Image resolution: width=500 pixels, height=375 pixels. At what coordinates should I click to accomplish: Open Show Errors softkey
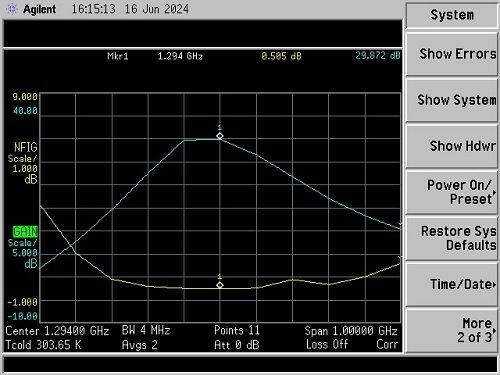pyautogui.click(x=452, y=54)
